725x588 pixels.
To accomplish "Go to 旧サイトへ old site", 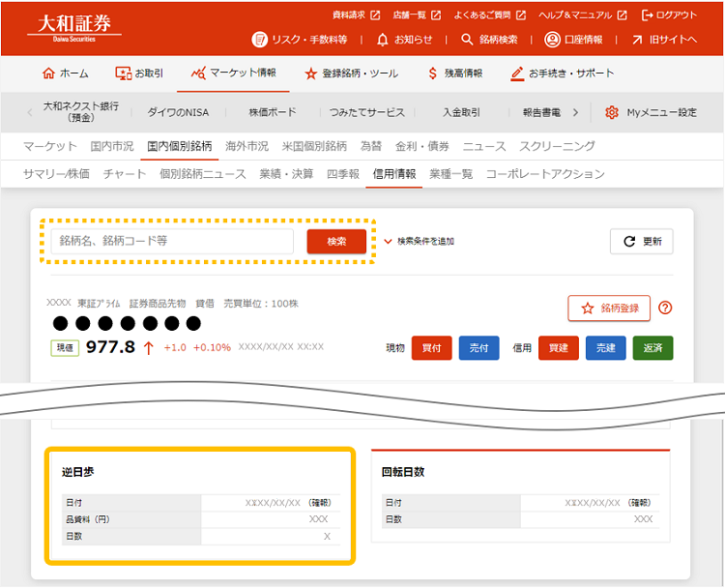I will tap(664, 40).
